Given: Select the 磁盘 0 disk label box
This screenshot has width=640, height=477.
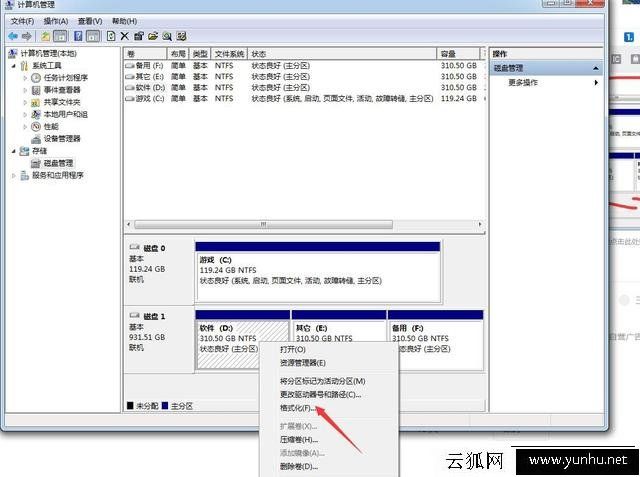Looking at the screenshot, I should [x=159, y=271].
